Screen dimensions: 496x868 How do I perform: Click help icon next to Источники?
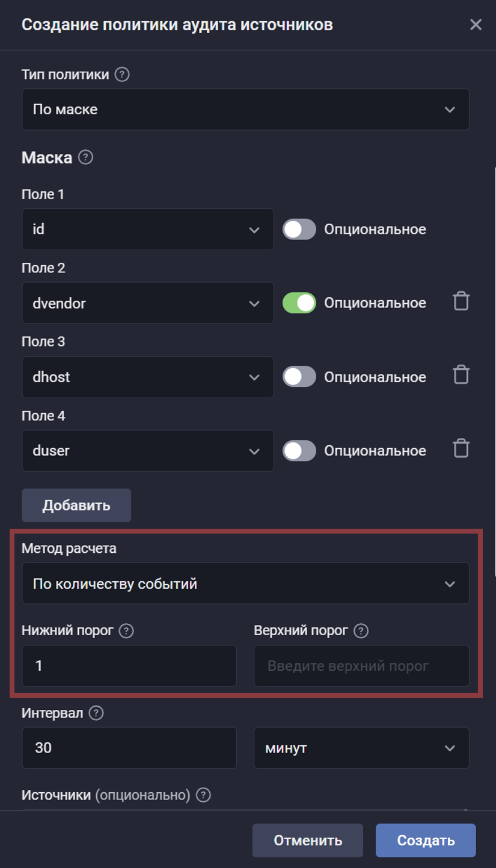(204, 795)
